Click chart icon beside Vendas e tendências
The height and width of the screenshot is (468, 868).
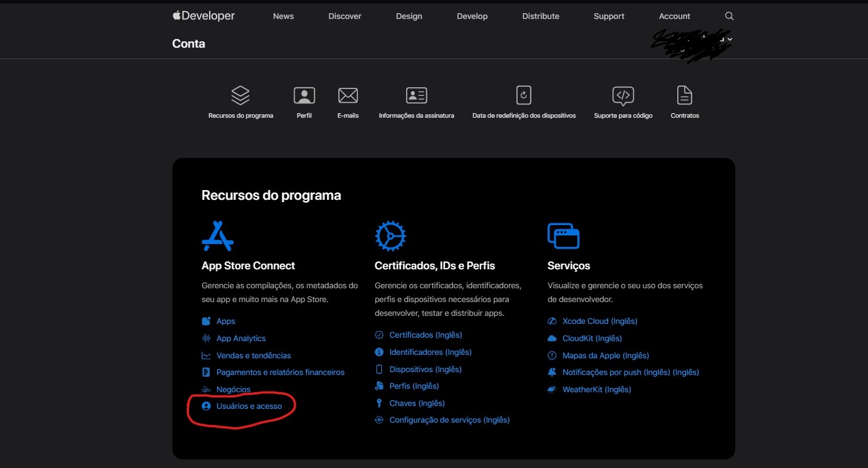tap(206, 355)
